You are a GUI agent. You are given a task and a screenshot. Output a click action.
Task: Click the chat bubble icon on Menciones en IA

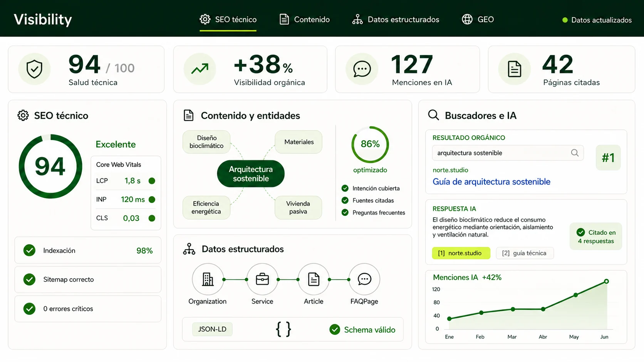point(362,69)
